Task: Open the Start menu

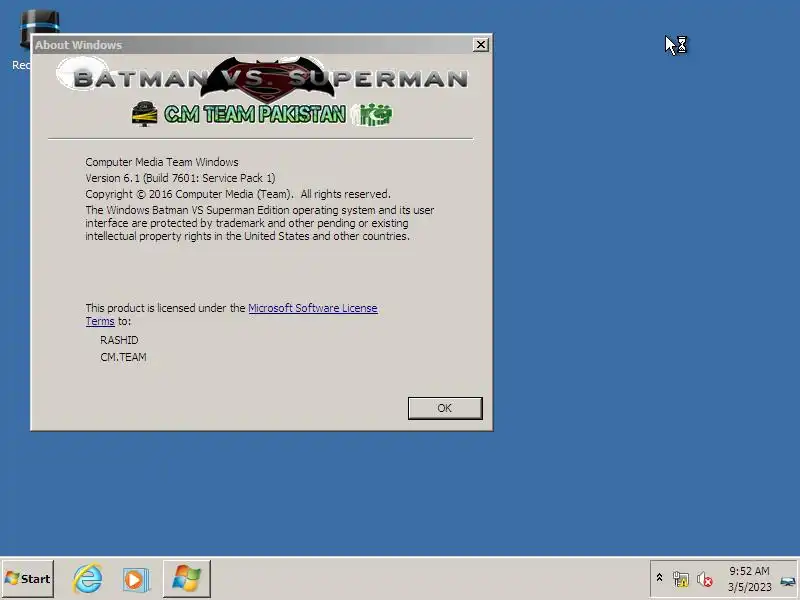Action: (28, 579)
